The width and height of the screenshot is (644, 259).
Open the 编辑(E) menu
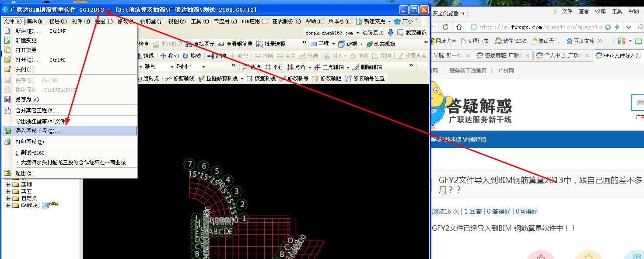point(35,21)
